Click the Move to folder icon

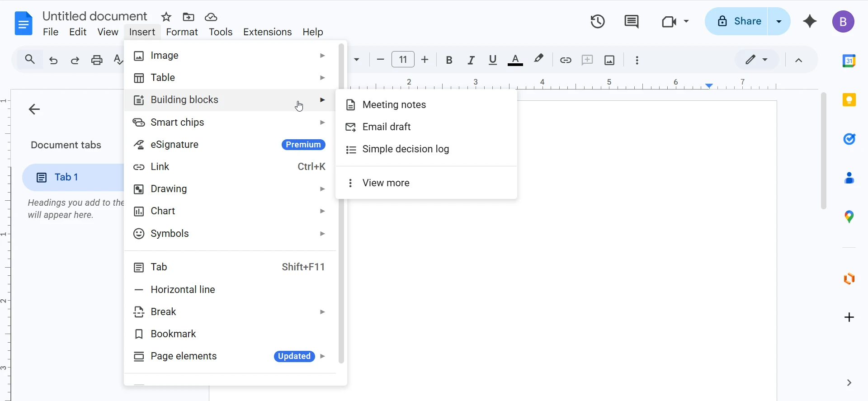189,17
